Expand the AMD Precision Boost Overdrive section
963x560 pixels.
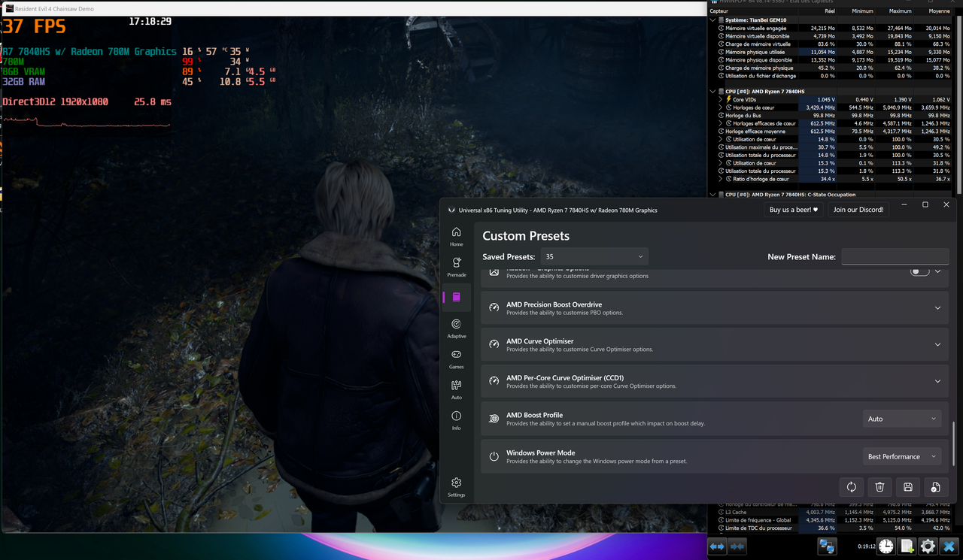(937, 307)
